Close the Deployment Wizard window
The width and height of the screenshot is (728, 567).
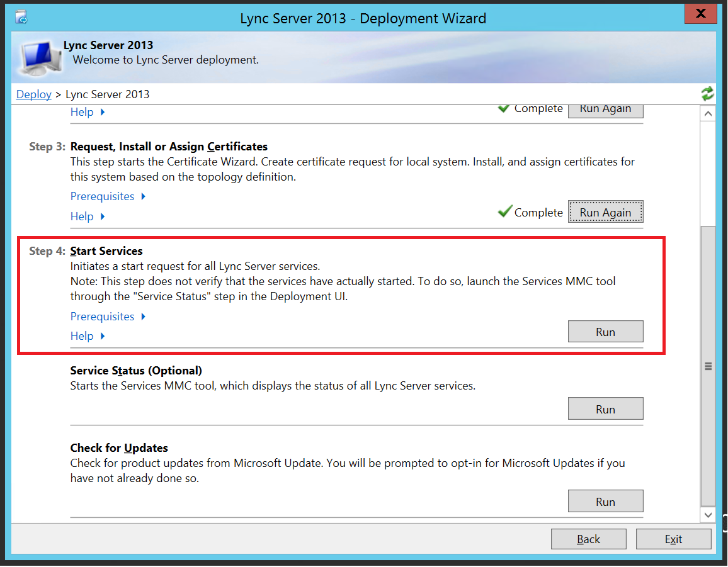[701, 13]
